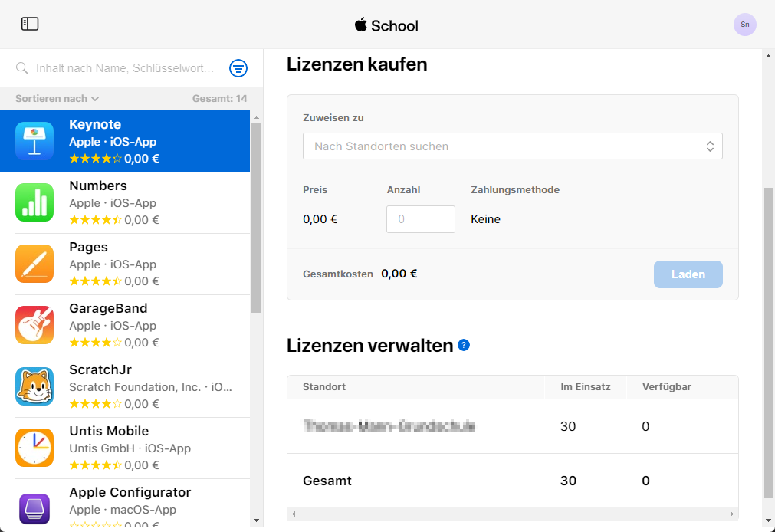Click the Im Einsatz column header
Image resolution: width=775 pixels, height=532 pixels.
(585, 386)
